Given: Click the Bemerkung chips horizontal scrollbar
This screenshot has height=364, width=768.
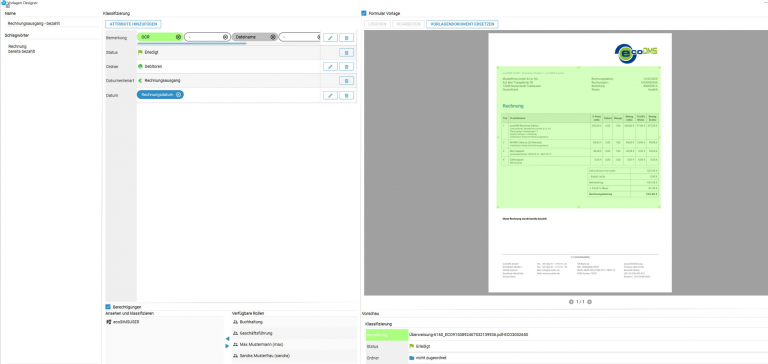Looking at the screenshot, I should point(192,43).
